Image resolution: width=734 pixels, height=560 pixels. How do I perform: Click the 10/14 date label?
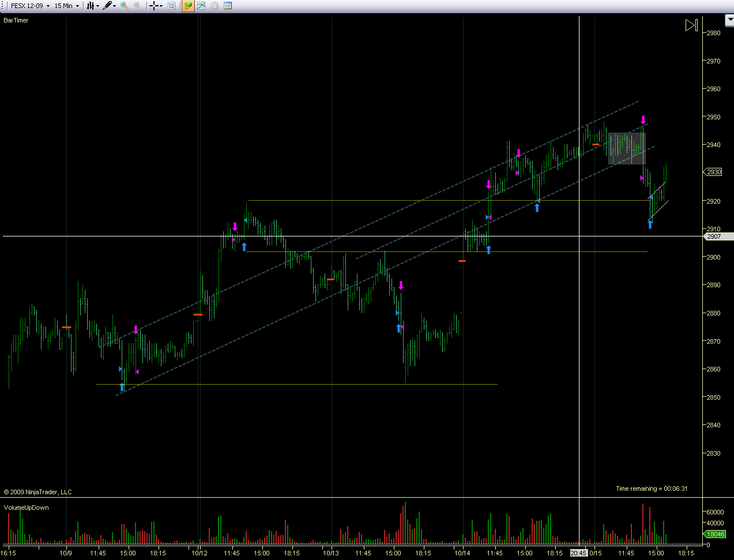point(462,553)
